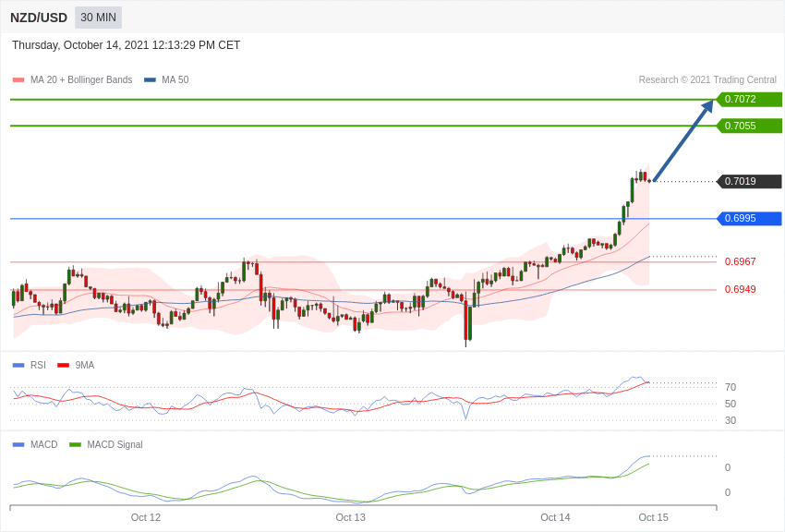Click the blue MA 50 legend swatch
The height and width of the screenshot is (532, 785).
click(x=150, y=80)
